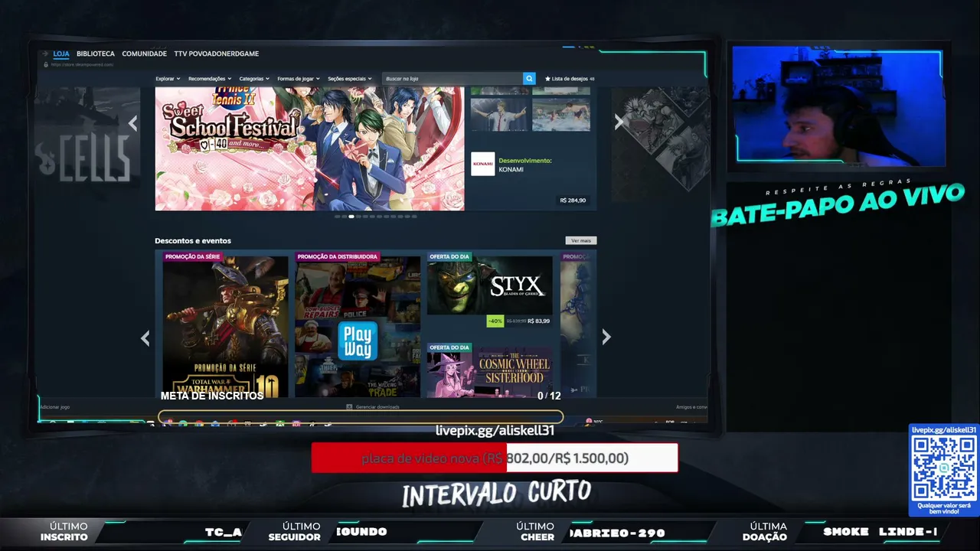Click the store.steampowered.com URL text

[x=82, y=65]
